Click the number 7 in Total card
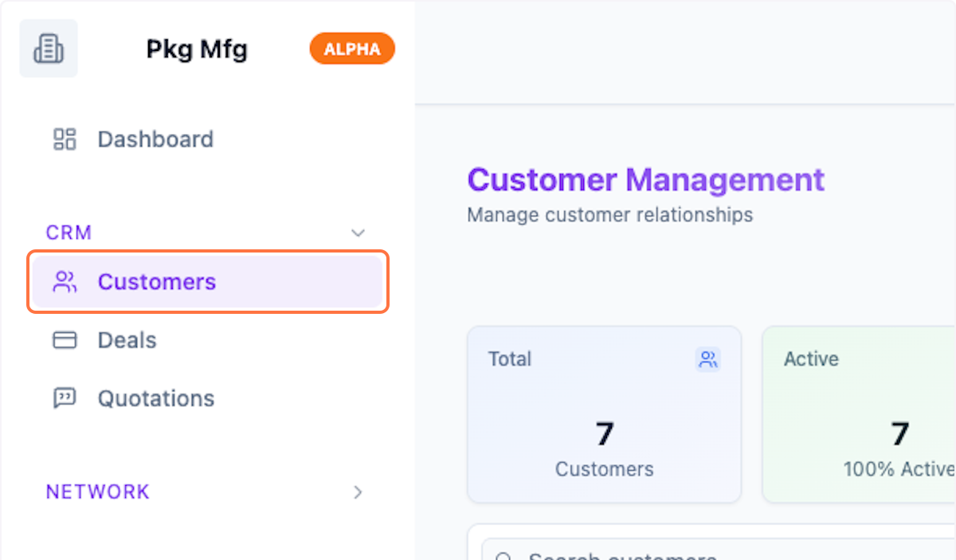The width and height of the screenshot is (956, 560). [x=605, y=435]
